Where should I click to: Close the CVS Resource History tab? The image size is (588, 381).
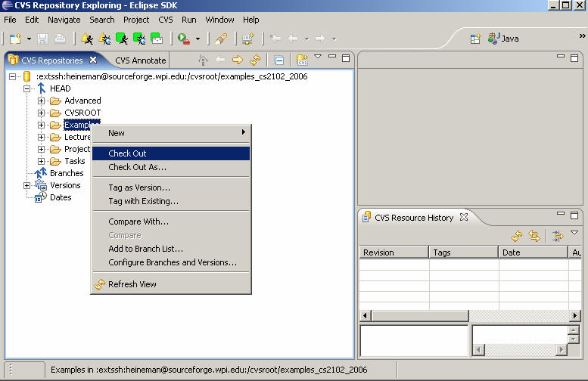pos(464,217)
